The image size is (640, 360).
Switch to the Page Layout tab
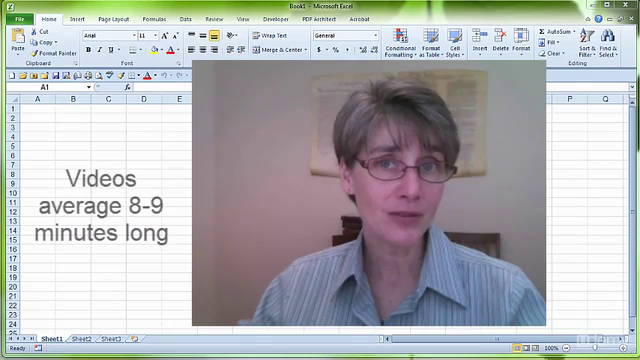(113, 19)
